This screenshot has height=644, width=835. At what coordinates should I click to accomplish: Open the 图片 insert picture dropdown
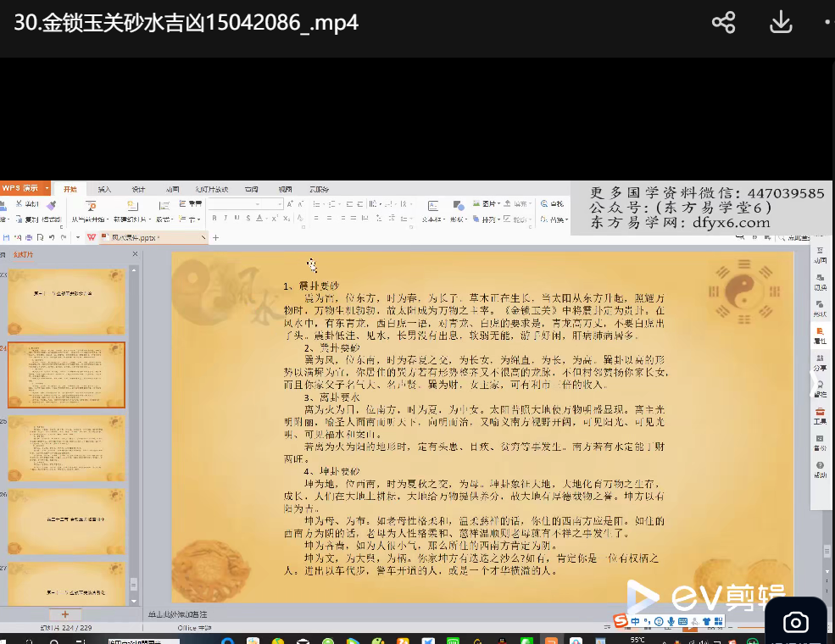pos(488,204)
